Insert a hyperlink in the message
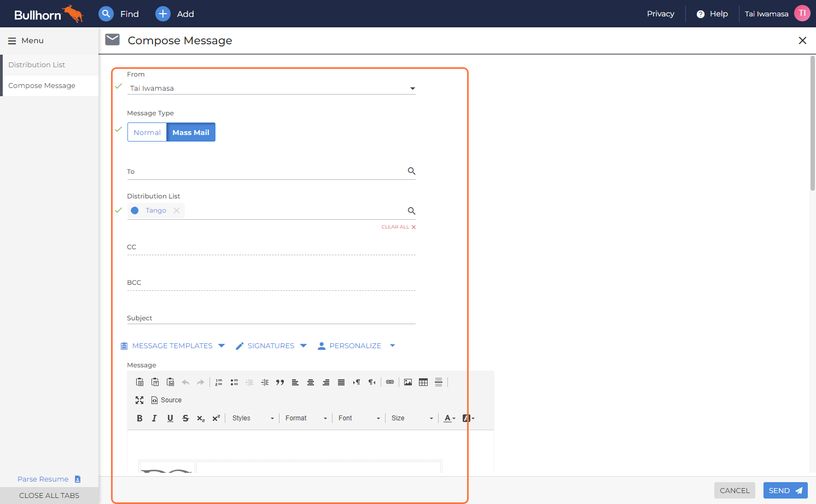816x504 pixels. 390,382
